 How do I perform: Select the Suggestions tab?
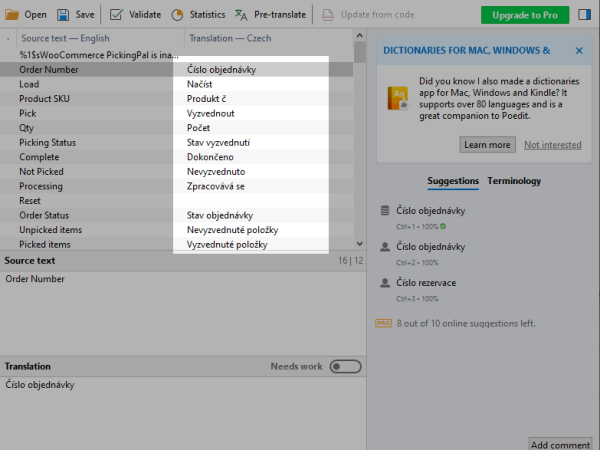coord(453,181)
